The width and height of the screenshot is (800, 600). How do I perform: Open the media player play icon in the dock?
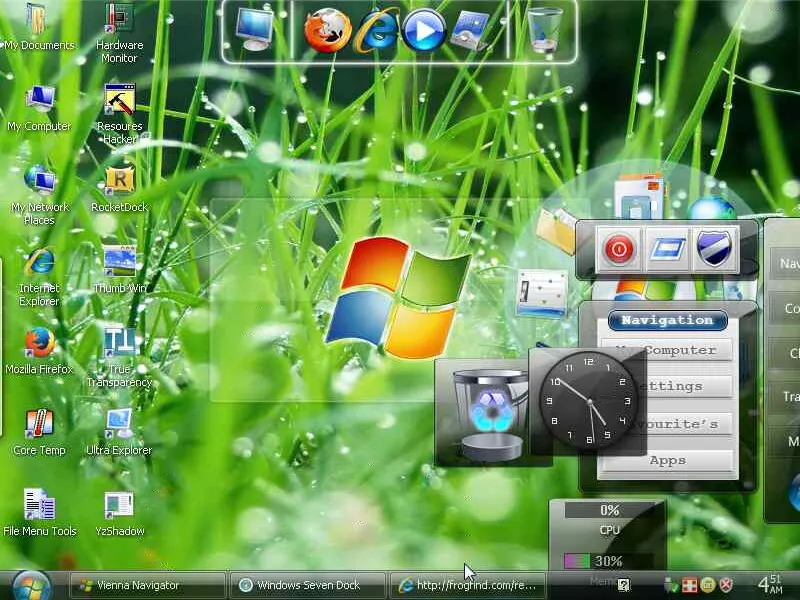pos(424,31)
